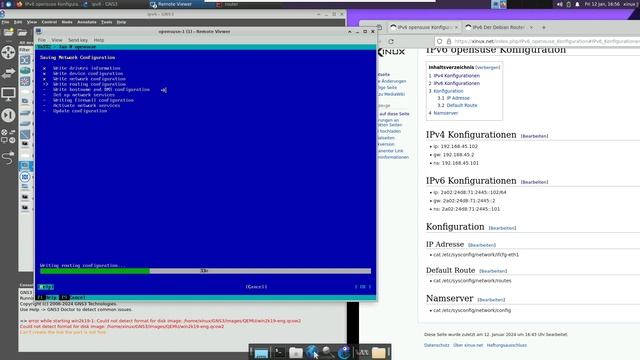Click text 'cat /etc/sysconfig/network/routes'
Image resolution: width=640 pixels, height=360 pixels.
coord(472,281)
